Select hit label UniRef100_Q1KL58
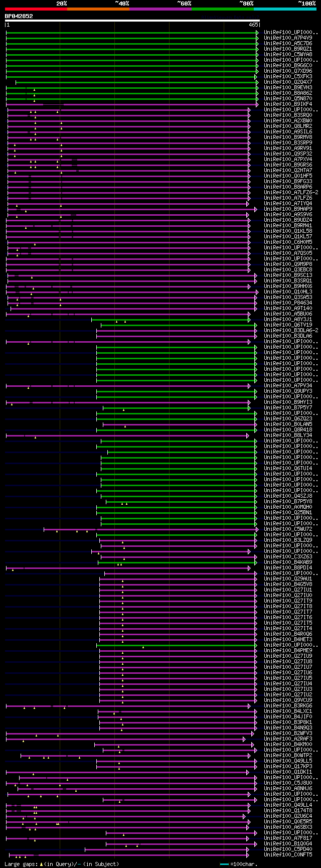 click(x=288, y=231)
